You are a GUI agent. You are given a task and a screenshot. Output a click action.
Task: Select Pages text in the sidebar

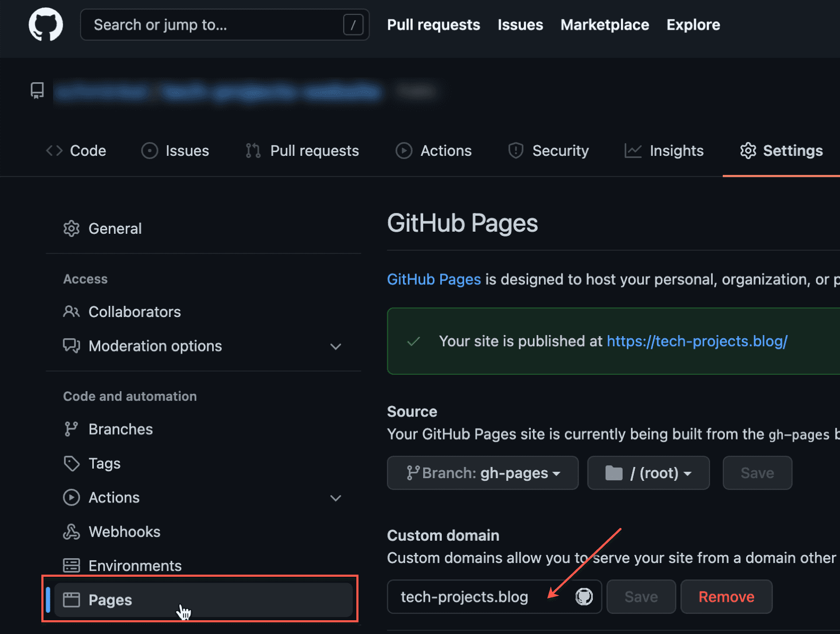tap(110, 600)
